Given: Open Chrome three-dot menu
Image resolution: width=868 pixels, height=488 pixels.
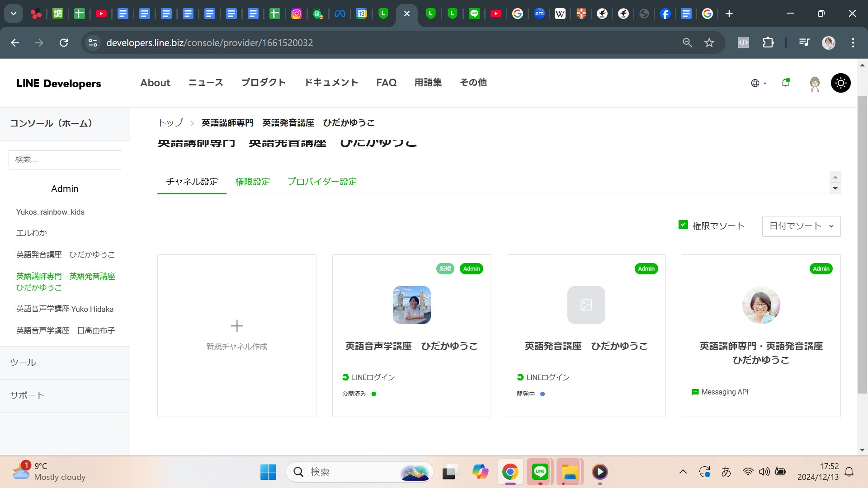Looking at the screenshot, I should pyautogui.click(x=853, y=42).
